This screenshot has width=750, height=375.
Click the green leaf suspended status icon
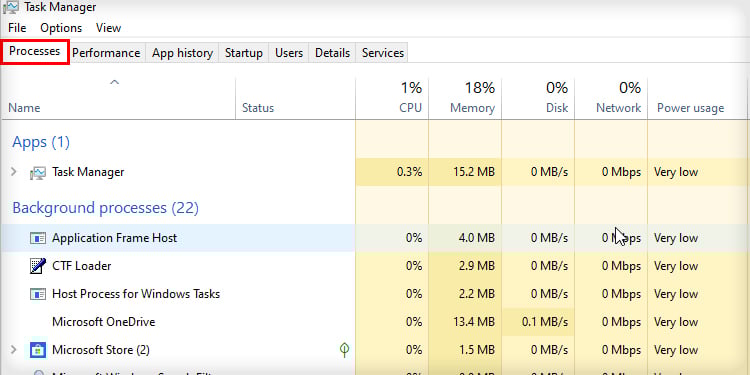(344, 350)
